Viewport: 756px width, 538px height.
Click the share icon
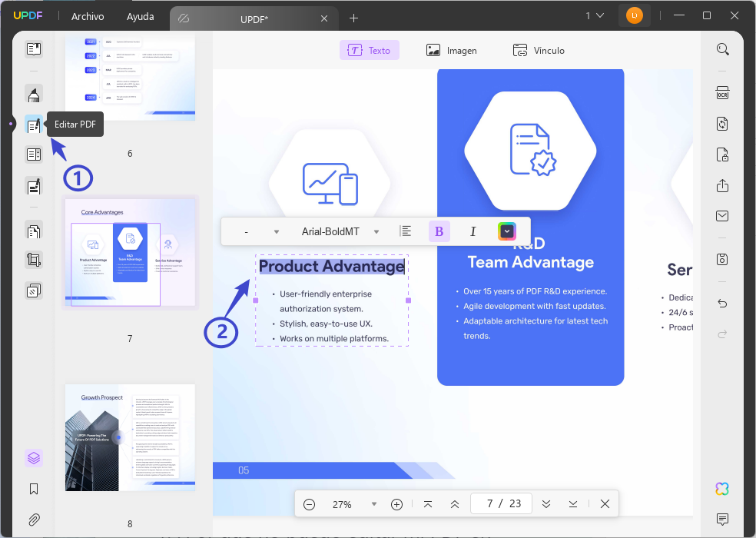coord(722,185)
